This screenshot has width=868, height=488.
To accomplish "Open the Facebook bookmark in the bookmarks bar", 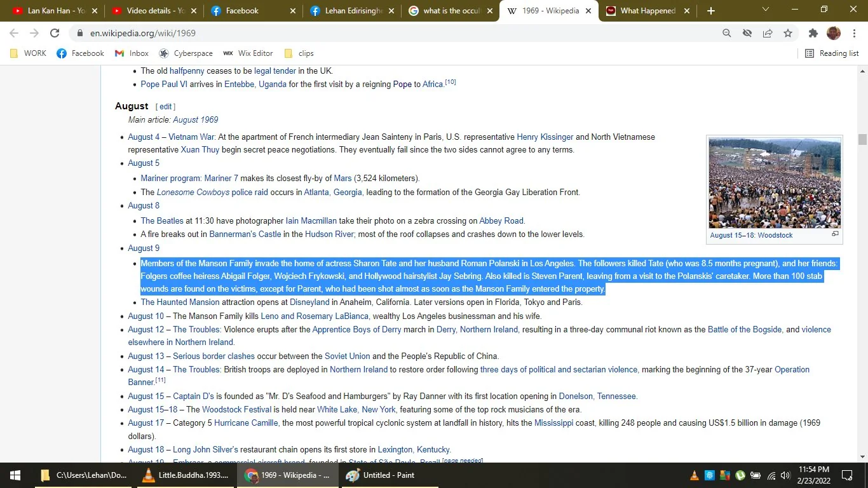I will [x=80, y=53].
